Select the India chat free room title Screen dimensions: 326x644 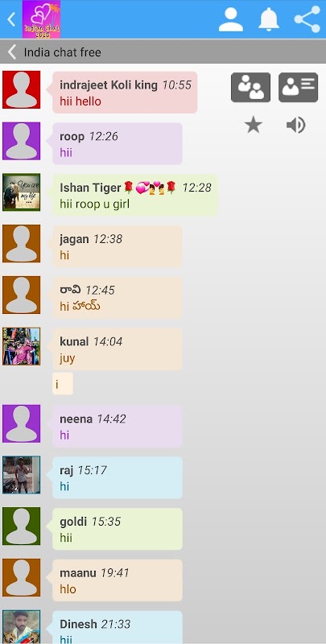[x=63, y=52]
